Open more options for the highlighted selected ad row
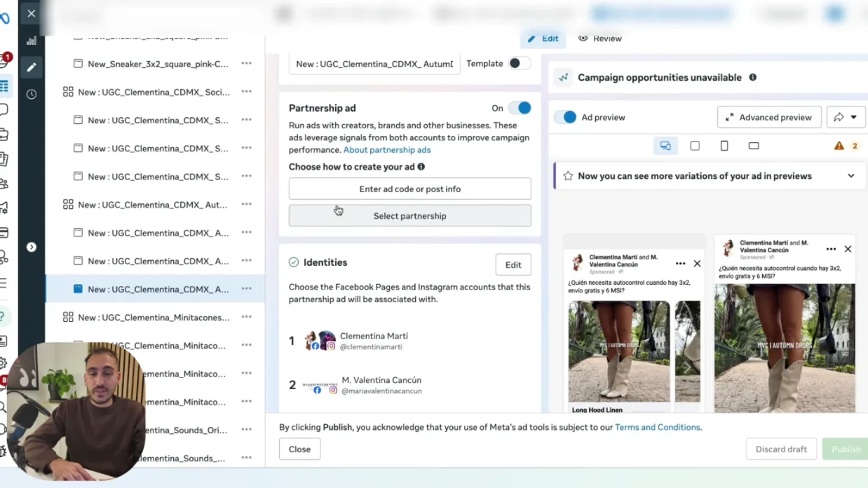Screen dimensions: 868x488 [x=246, y=289]
